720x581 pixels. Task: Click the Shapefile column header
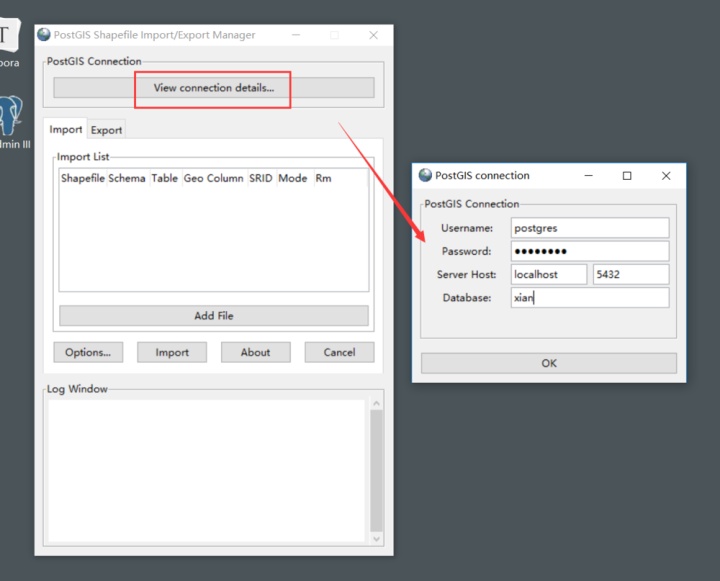point(83,178)
